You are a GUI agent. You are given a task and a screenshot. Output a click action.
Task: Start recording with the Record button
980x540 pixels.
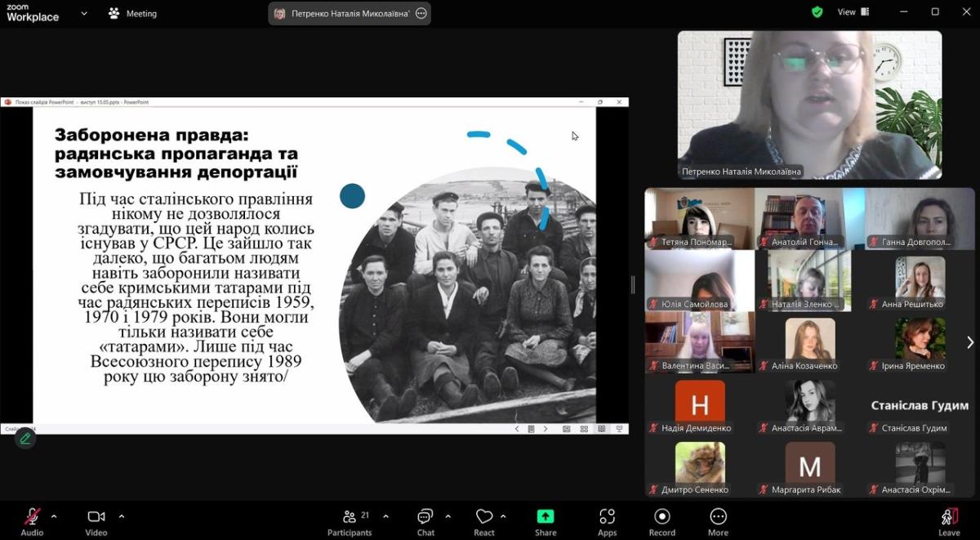click(661, 522)
